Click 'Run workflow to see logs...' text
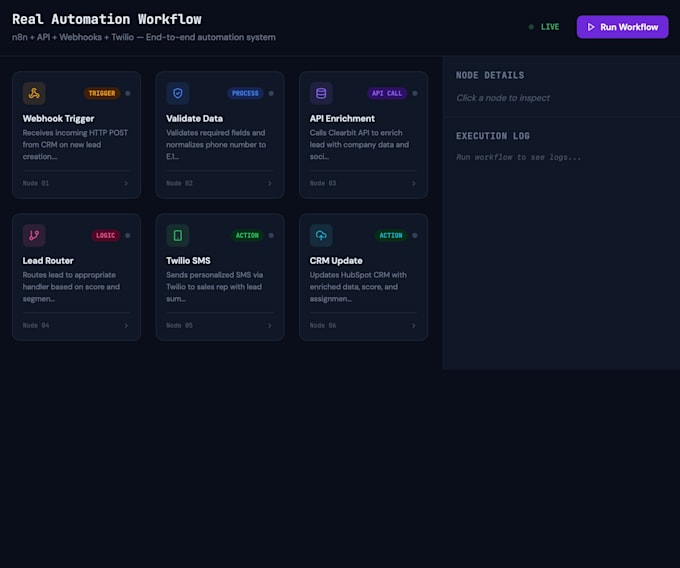Screen dimensions: 680x568 (519, 157)
